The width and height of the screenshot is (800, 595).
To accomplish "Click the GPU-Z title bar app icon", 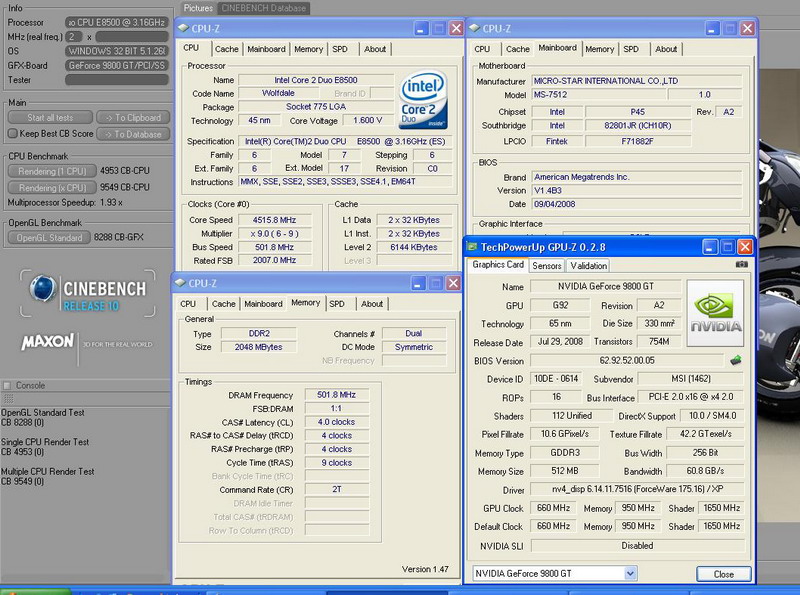I will point(473,245).
